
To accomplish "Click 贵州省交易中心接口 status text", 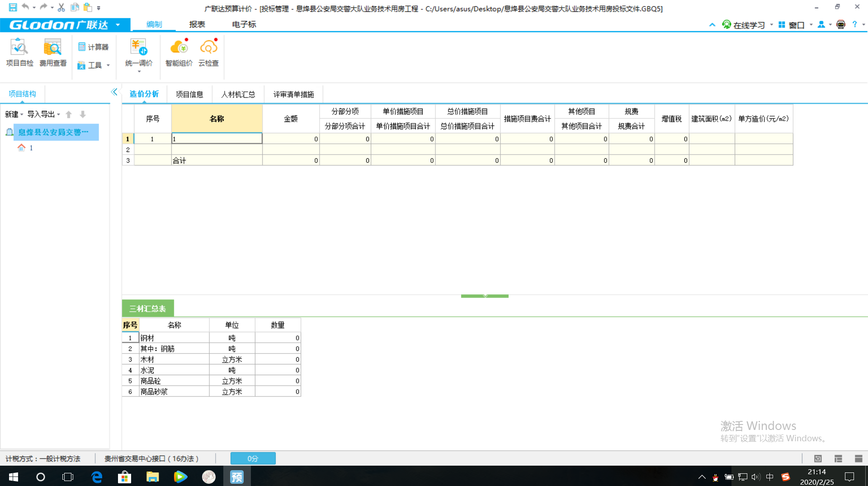I will 152,458.
